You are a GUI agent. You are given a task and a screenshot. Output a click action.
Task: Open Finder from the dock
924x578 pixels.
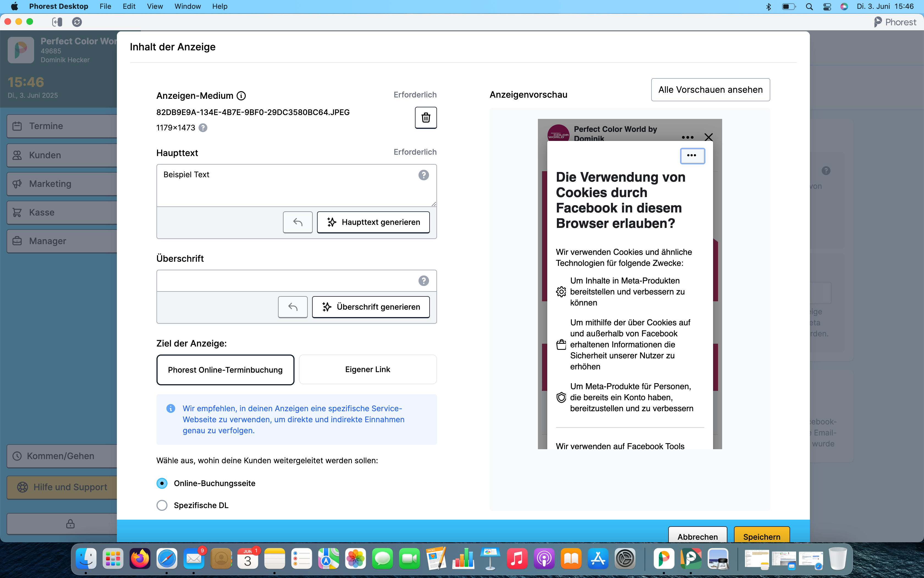coord(86,558)
